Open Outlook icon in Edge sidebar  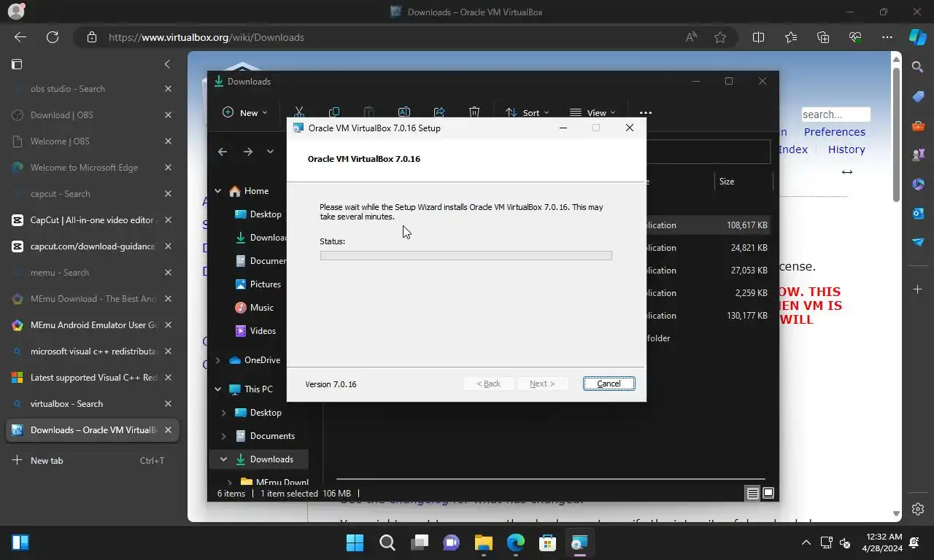tap(918, 213)
